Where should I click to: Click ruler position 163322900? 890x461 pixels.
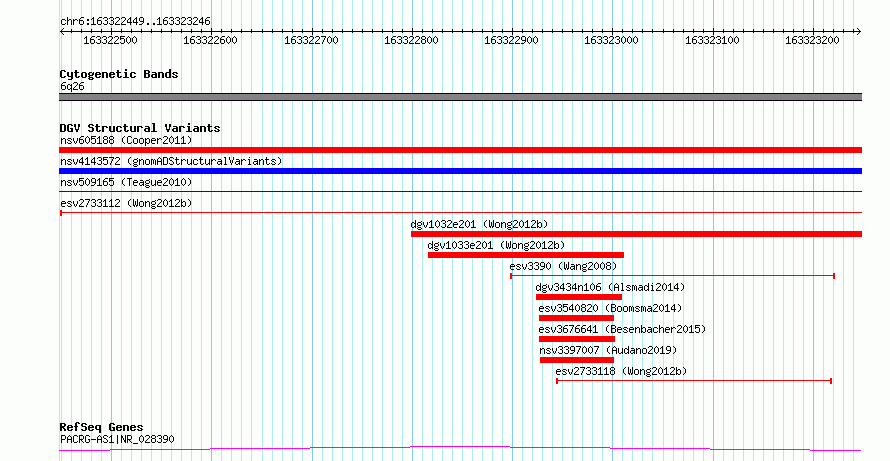click(x=511, y=40)
